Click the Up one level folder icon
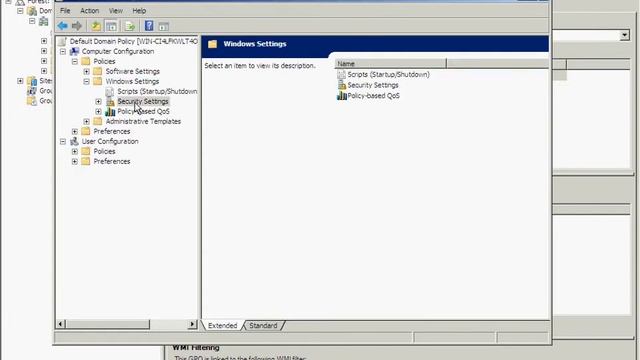 [96, 26]
